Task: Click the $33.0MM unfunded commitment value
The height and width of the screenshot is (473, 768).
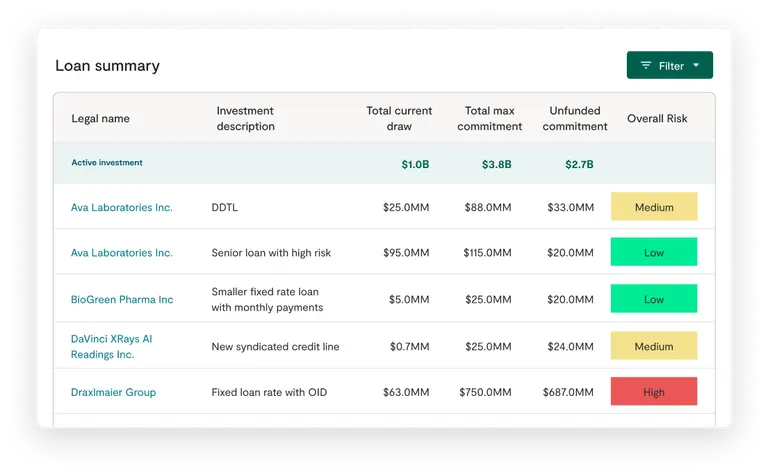Action: pyautogui.click(x=571, y=208)
